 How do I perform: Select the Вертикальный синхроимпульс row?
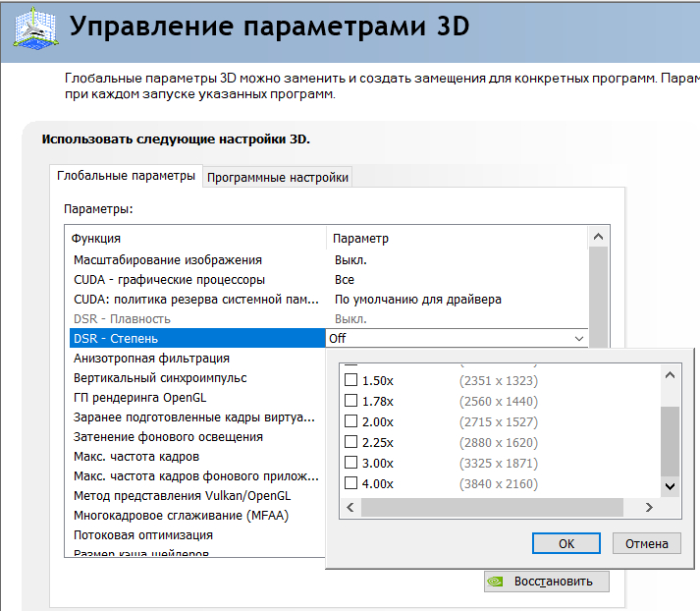197,378
